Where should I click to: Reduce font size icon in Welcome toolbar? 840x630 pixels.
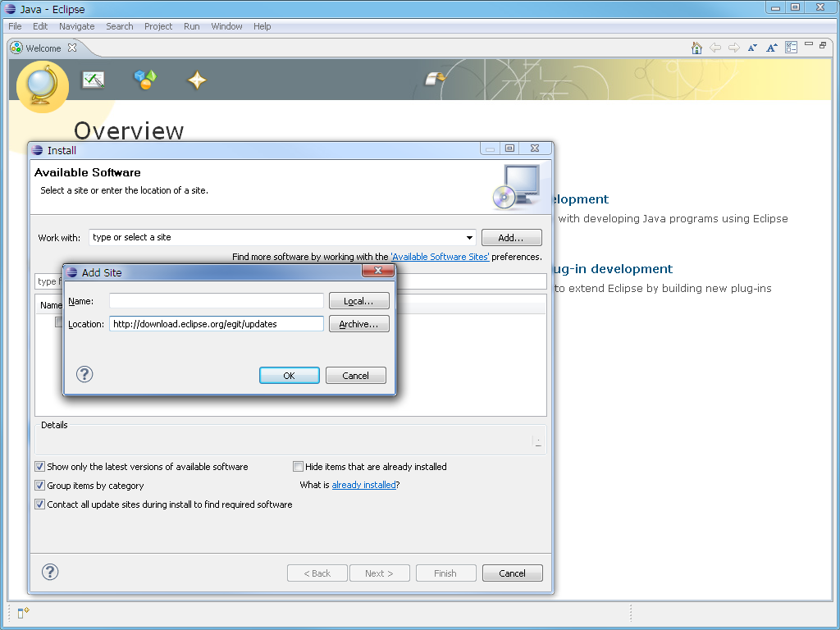[x=752, y=48]
